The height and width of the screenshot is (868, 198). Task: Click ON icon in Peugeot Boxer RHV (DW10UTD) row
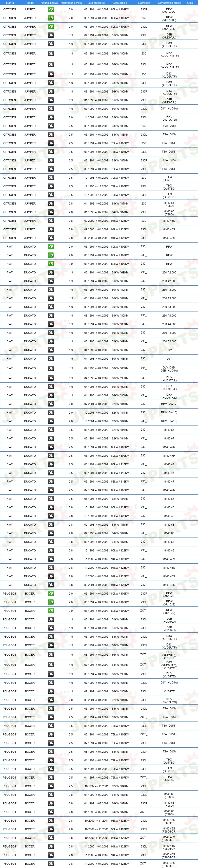(51, 700)
